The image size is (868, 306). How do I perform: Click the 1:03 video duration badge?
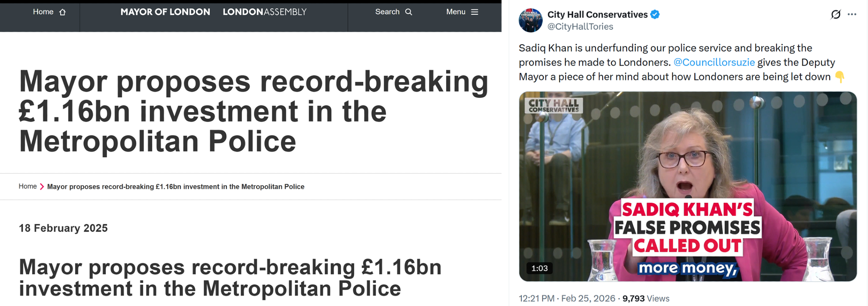tap(539, 268)
